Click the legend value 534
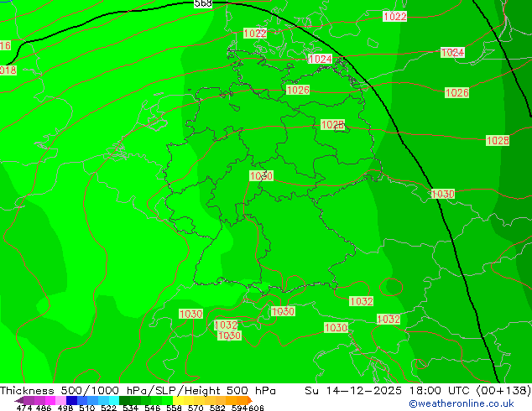 (x=130, y=408)
